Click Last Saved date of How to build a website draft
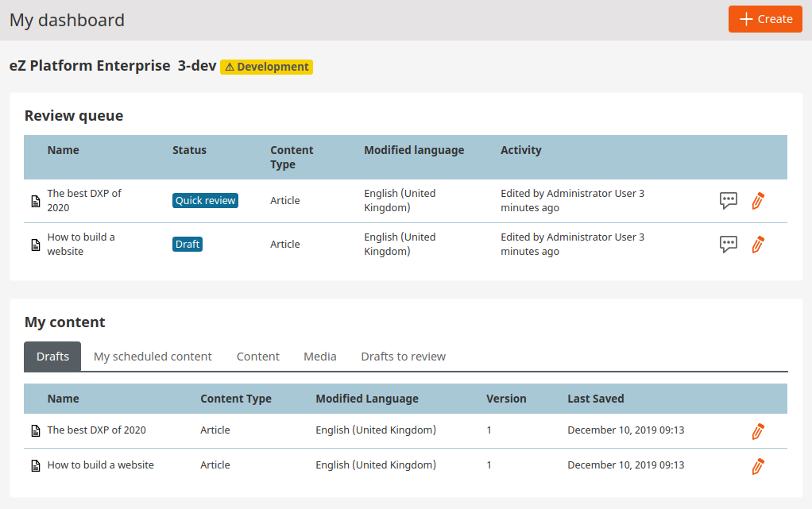Image resolution: width=812 pixels, height=509 pixels. point(625,465)
